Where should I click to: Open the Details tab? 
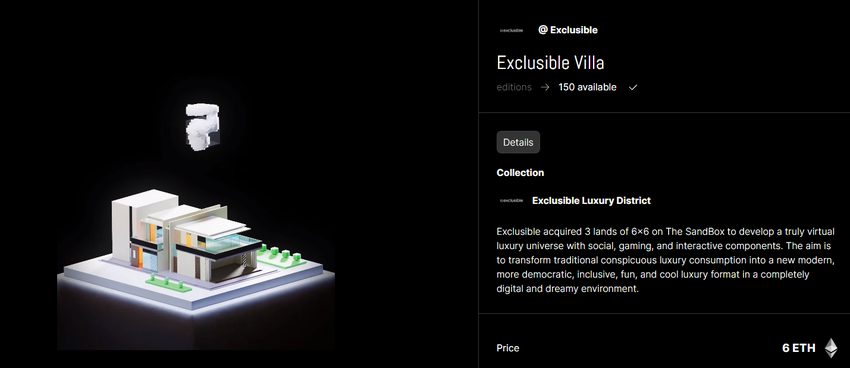click(x=518, y=142)
